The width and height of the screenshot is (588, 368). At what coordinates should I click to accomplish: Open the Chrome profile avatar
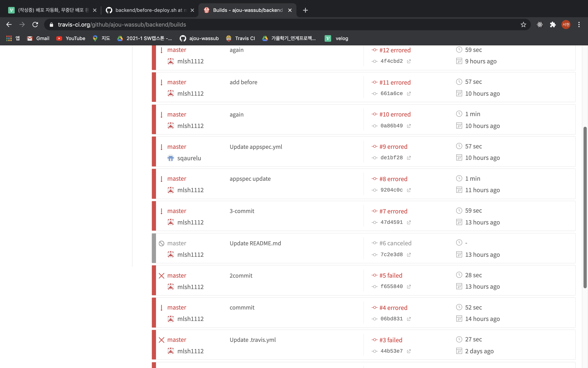(x=566, y=25)
